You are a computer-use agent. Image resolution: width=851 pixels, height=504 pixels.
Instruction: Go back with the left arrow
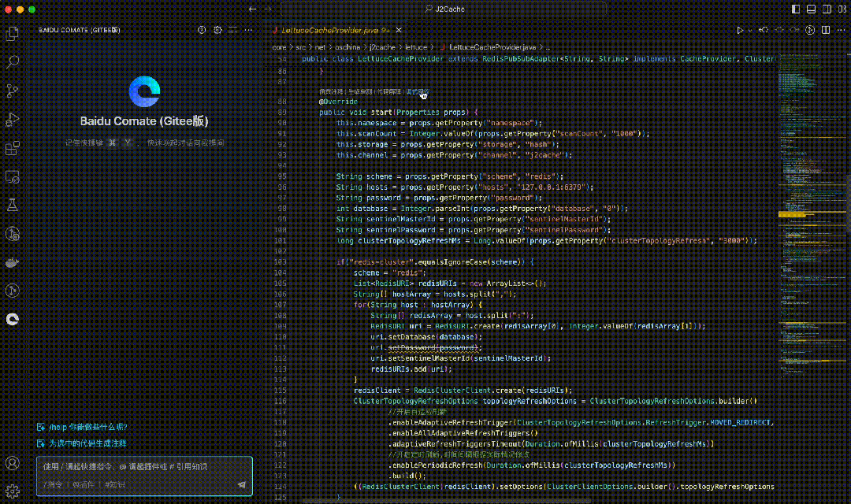252,9
